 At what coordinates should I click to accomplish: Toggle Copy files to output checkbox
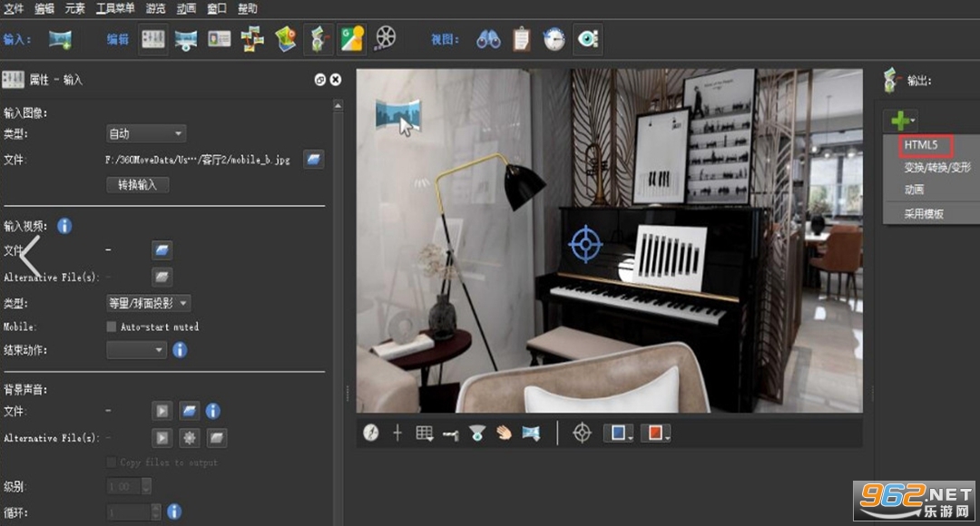tap(112, 463)
